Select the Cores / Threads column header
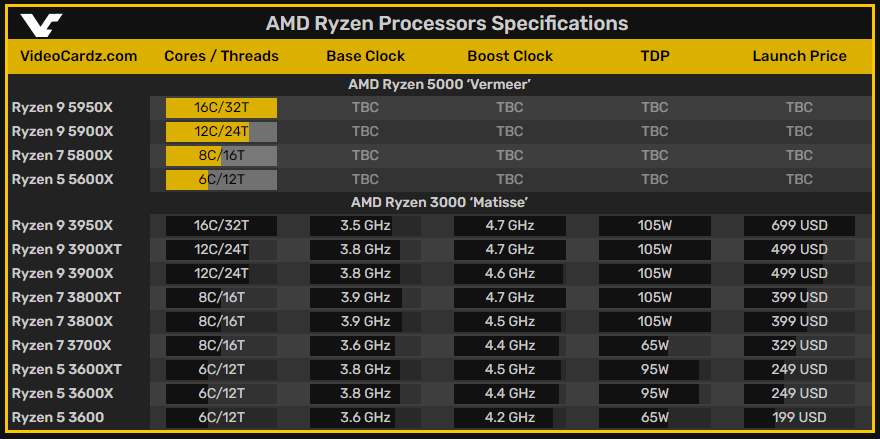The height and width of the screenshot is (439, 880). point(221,56)
